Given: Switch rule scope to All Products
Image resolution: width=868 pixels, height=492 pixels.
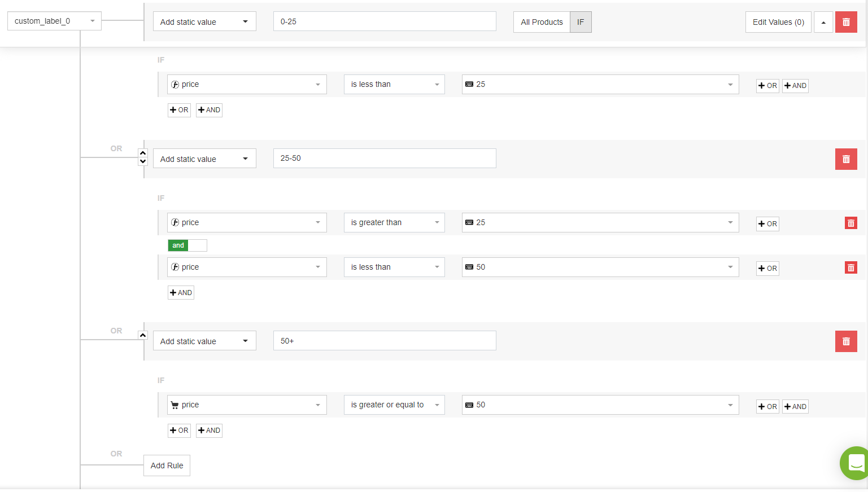Looking at the screenshot, I should pos(542,22).
